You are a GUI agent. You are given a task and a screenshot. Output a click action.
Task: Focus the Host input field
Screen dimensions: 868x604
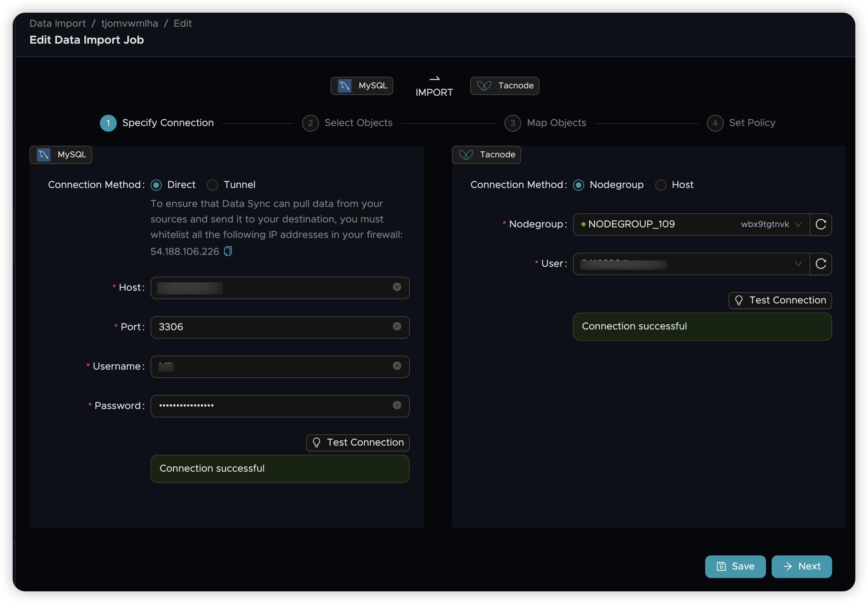pos(280,288)
